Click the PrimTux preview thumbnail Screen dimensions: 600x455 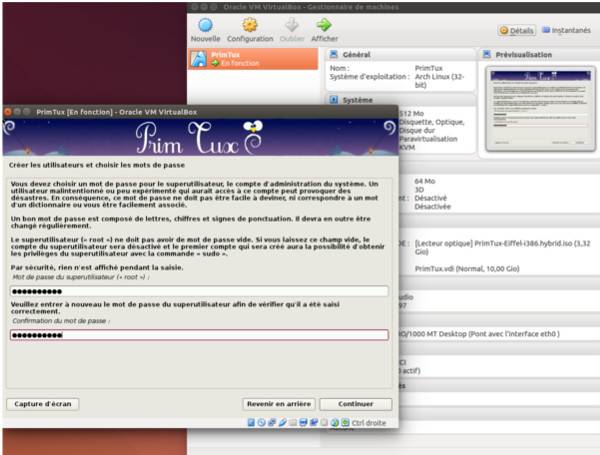540,109
